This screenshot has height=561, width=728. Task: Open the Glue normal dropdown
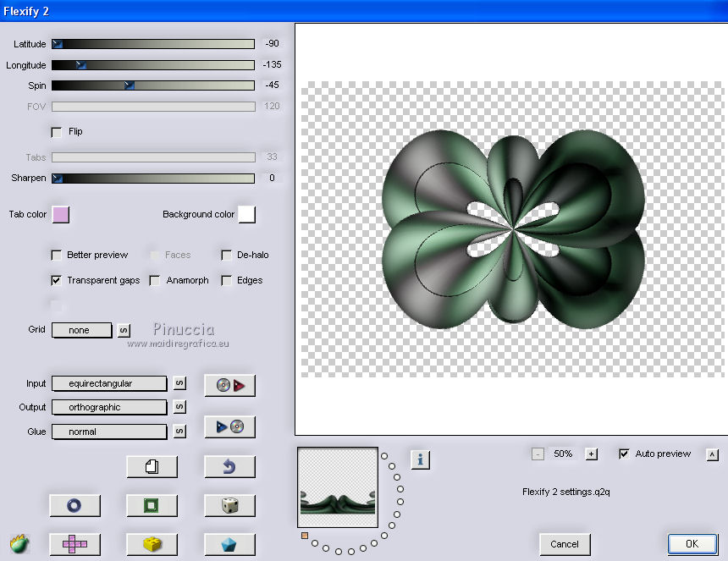[x=109, y=432]
